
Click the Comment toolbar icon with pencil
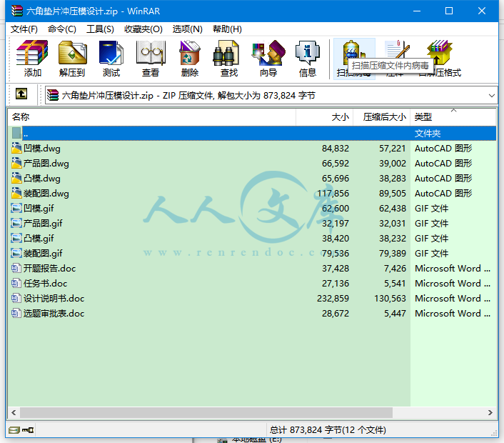tap(398, 49)
